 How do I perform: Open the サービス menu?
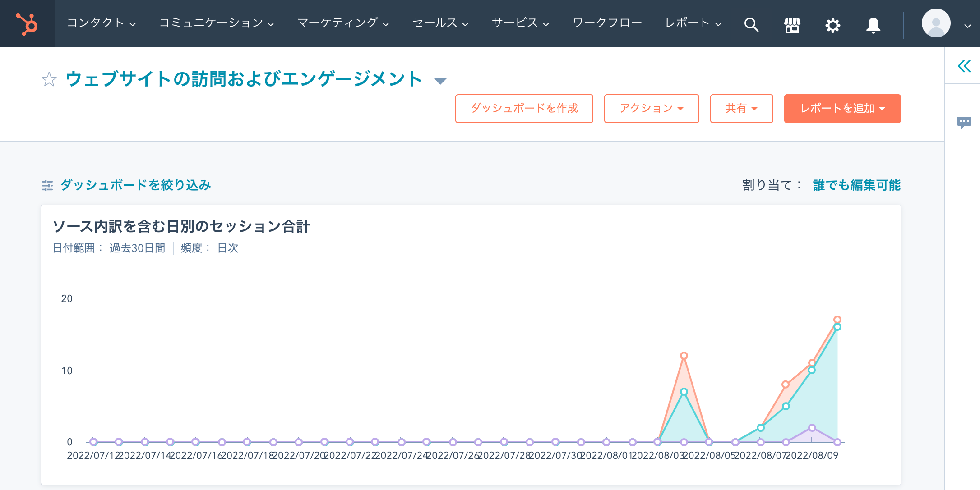[x=520, y=23]
